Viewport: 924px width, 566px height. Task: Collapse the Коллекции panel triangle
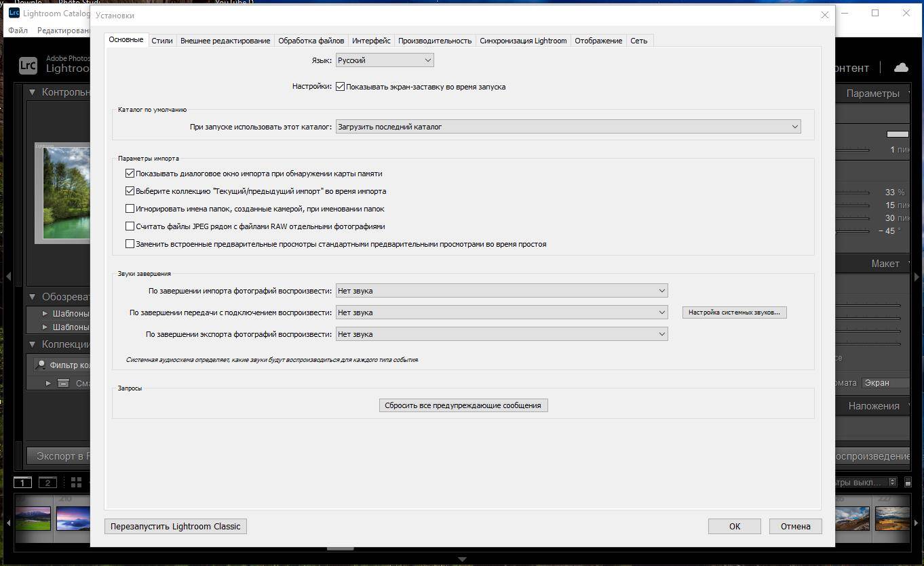(32, 344)
